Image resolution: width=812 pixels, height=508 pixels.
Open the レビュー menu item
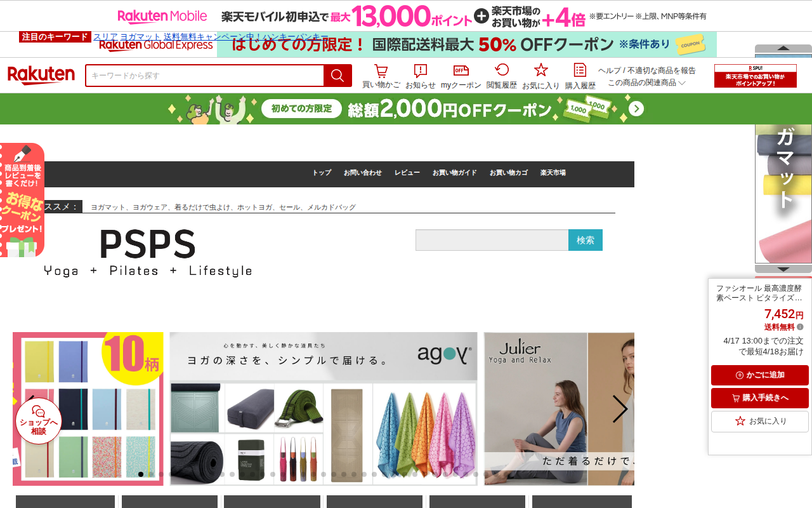pyautogui.click(x=407, y=173)
